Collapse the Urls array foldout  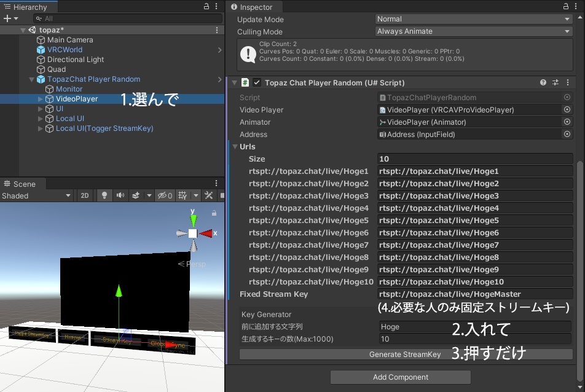coord(235,147)
